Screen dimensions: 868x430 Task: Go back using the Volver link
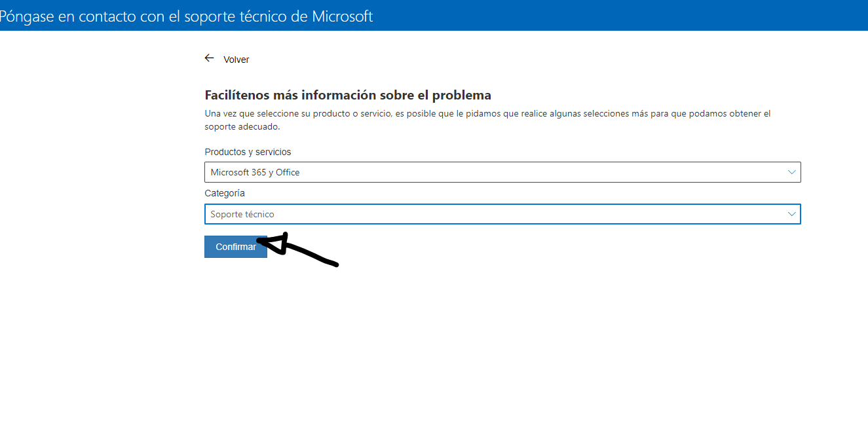(236, 60)
